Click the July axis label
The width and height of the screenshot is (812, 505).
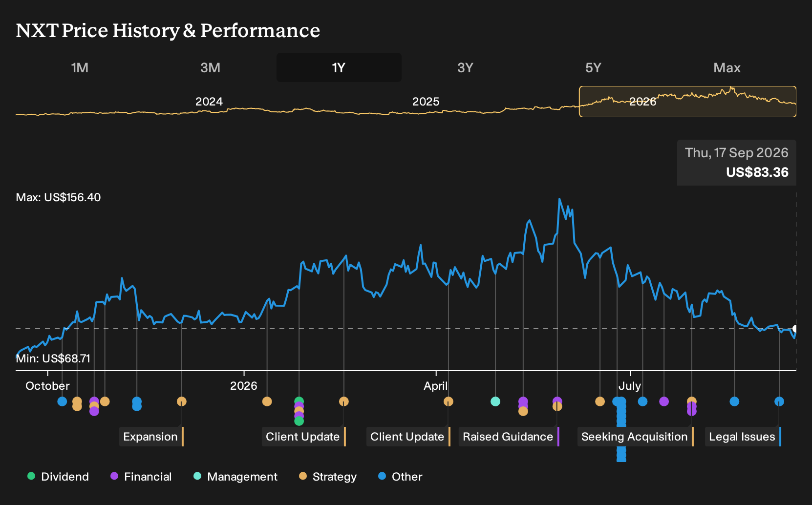(x=630, y=386)
